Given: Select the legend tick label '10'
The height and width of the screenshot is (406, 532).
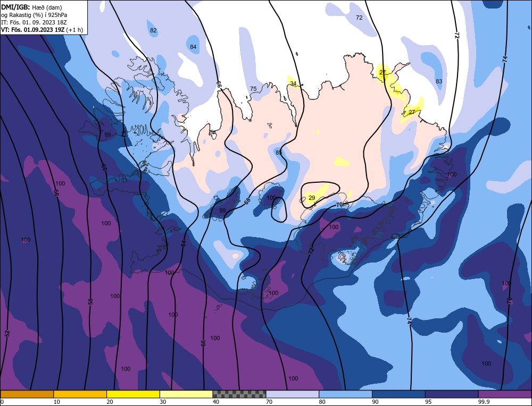Looking at the screenshot, I should click(57, 402).
